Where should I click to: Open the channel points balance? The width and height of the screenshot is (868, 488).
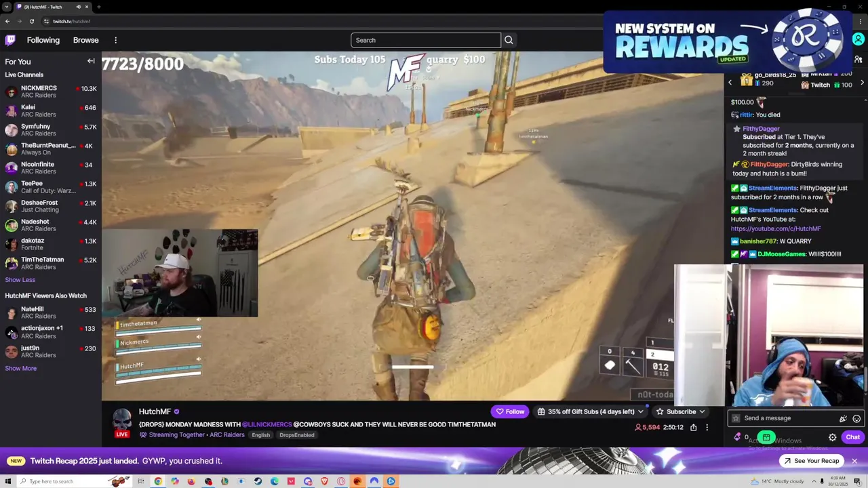pyautogui.click(x=741, y=437)
